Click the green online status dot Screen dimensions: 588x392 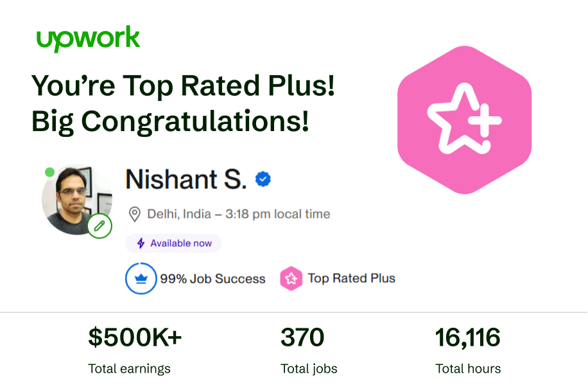point(49,172)
